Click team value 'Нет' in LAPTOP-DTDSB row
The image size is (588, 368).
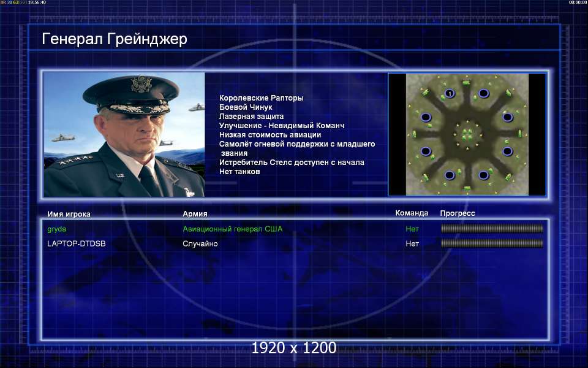tap(412, 243)
